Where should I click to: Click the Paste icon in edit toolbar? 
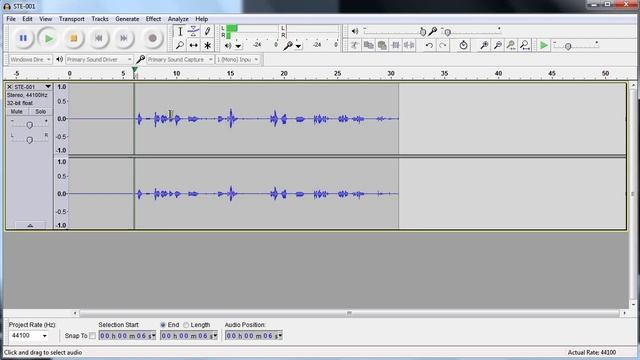point(382,45)
